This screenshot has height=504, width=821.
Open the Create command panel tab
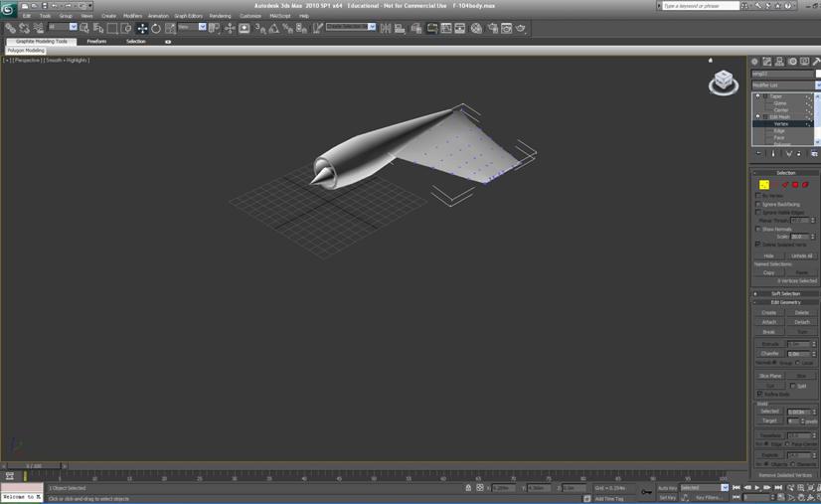pos(754,62)
